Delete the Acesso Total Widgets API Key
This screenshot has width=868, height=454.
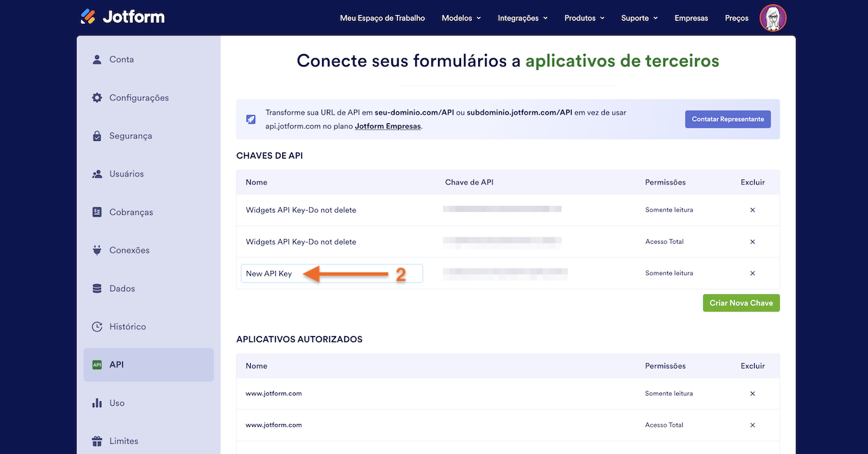point(753,242)
